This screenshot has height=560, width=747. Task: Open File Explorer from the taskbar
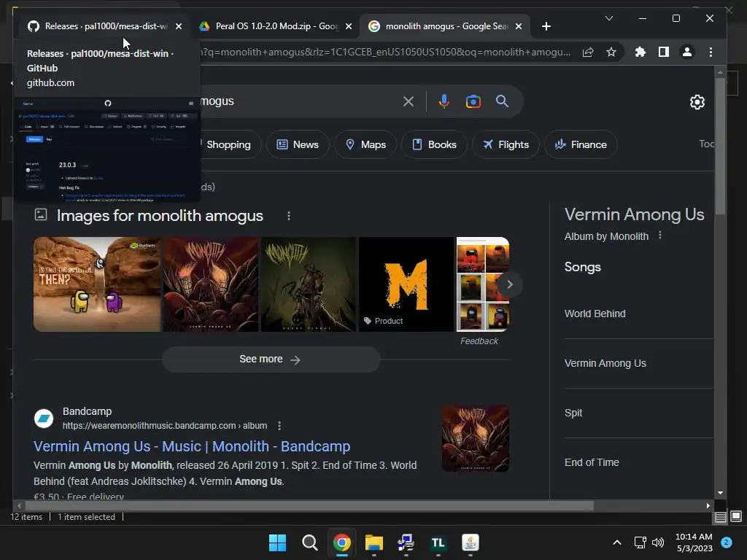374,542
